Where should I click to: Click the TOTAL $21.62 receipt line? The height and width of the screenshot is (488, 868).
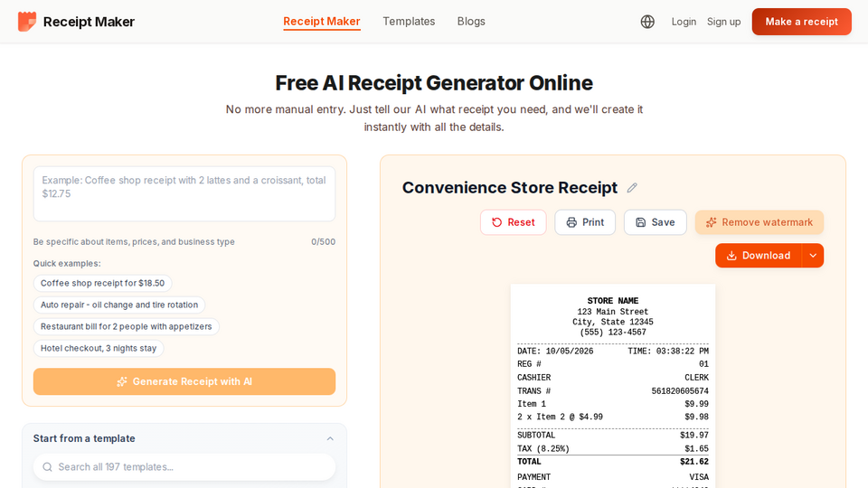point(613,462)
